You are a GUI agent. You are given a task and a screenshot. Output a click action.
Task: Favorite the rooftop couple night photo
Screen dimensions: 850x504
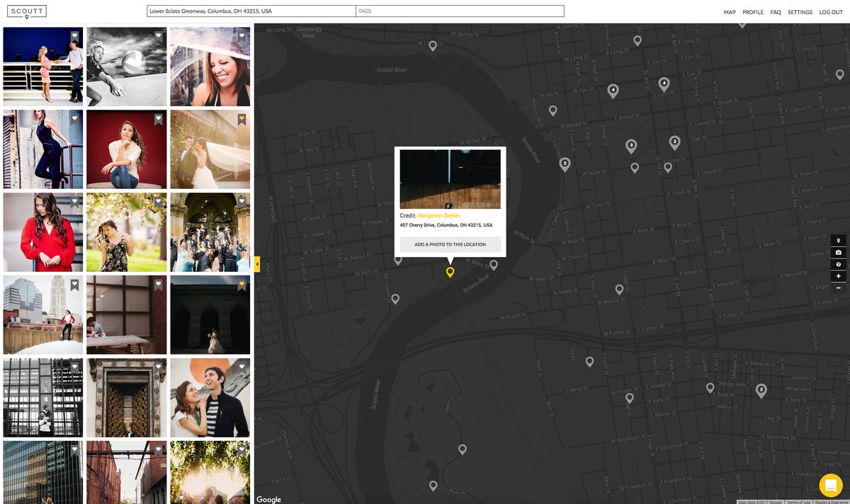74,36
